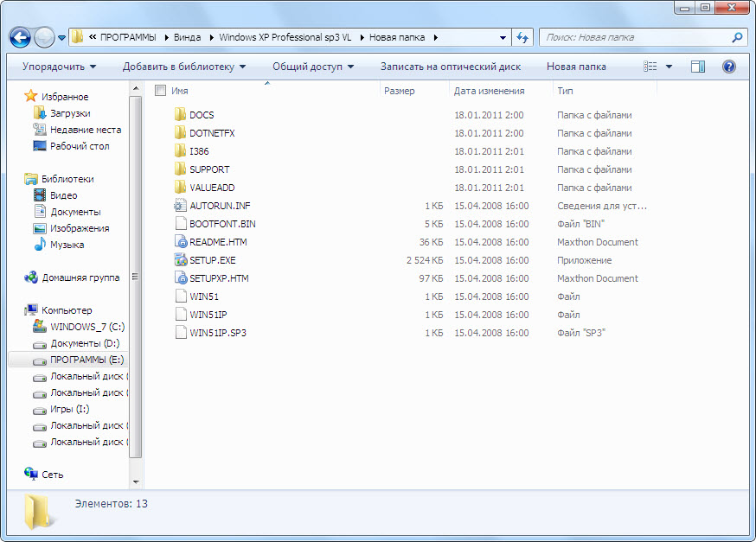Expand the Новая папка breadcrumb arrow

436,37
